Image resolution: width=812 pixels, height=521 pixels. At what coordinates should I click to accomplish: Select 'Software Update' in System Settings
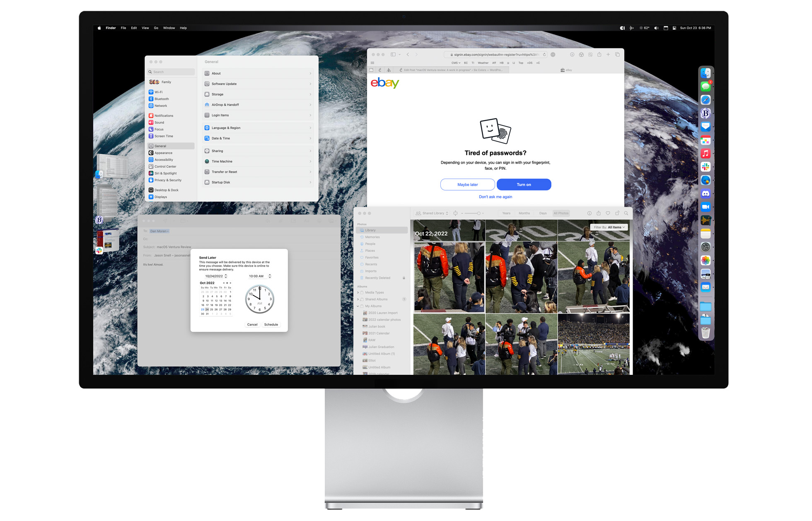coord(257,83)
